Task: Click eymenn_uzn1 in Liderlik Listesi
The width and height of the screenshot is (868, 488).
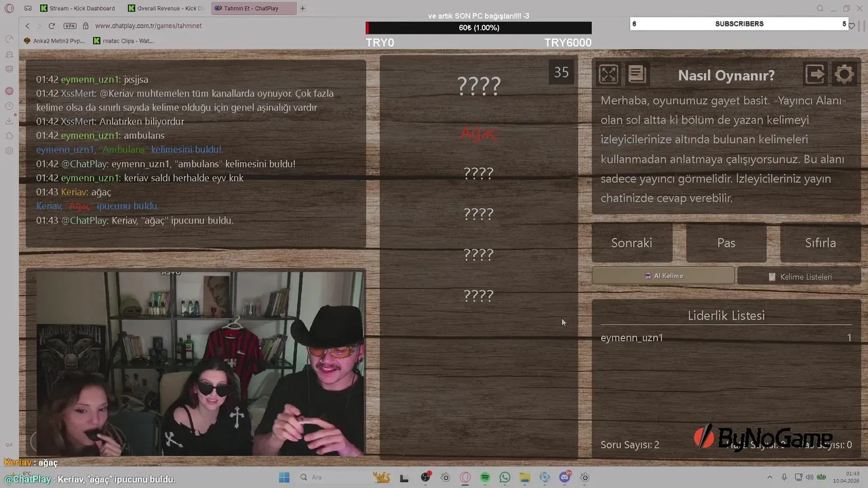Action: click(632, 338)
